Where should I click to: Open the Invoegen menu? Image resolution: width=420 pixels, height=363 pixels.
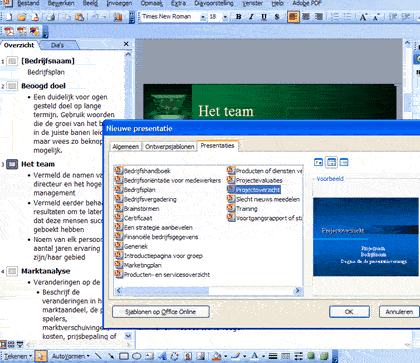click(119, 4)
